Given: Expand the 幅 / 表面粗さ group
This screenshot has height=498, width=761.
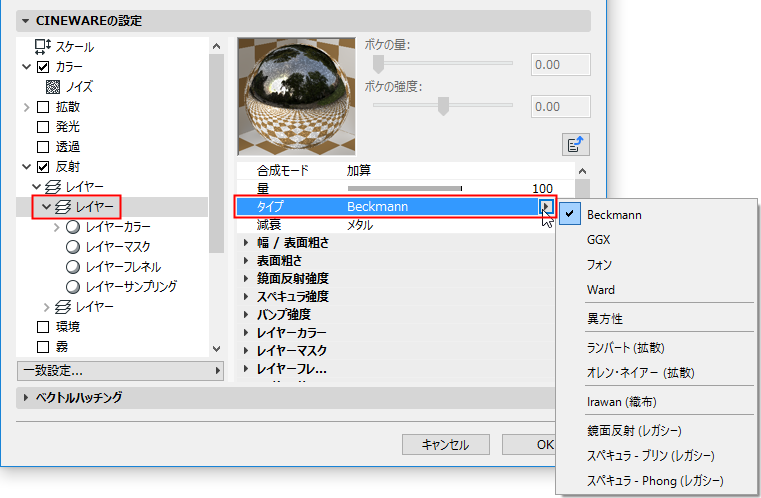Looking at the screenshot, I should click(246, 242).
